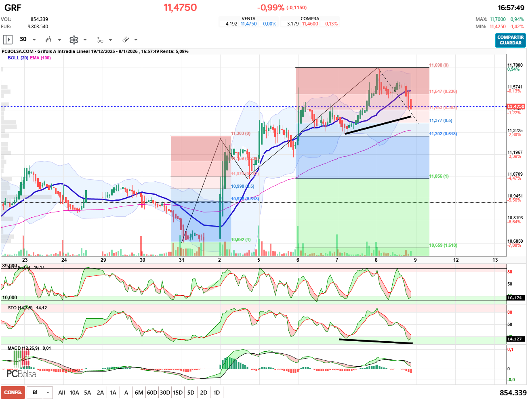
Task: Click the black 16,174 stochastic value tag
Action: [x=516, y=298]
